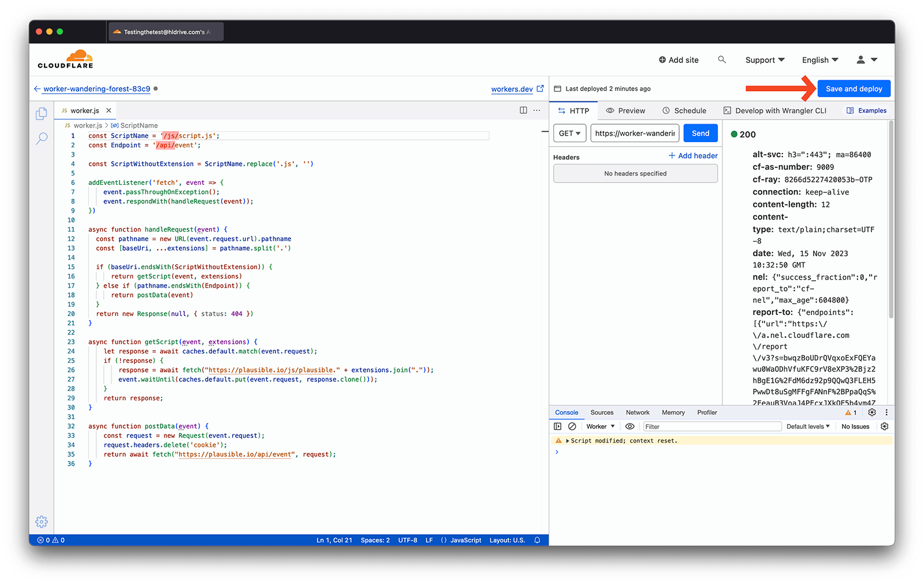Clear the console with the clear icon

tap(572, 427)
